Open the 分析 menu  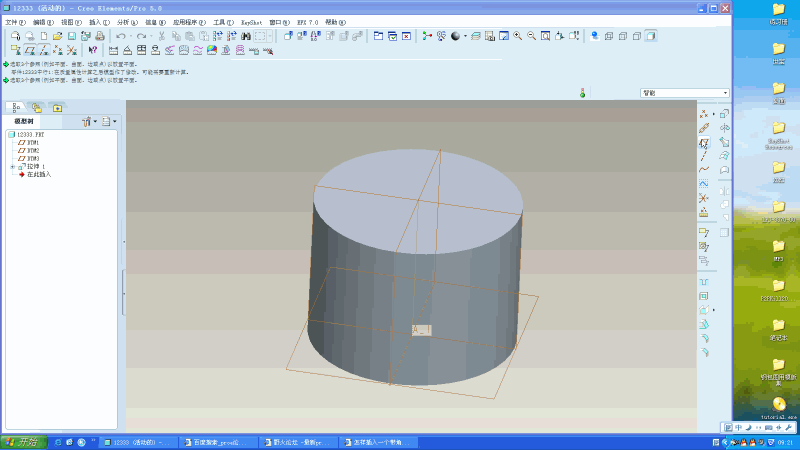pyautogui.click(x=128, y=22)
